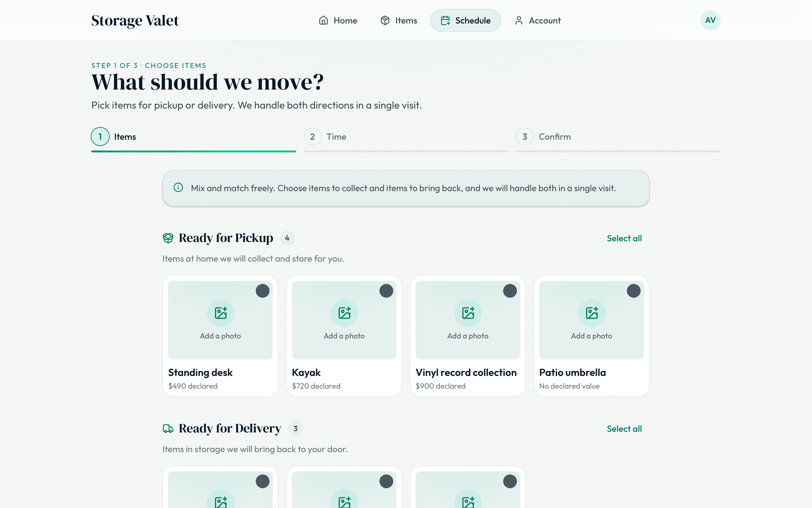Open the Schedule nav item
The width and height of the screenshot is (812, 508).
[465, 21]
